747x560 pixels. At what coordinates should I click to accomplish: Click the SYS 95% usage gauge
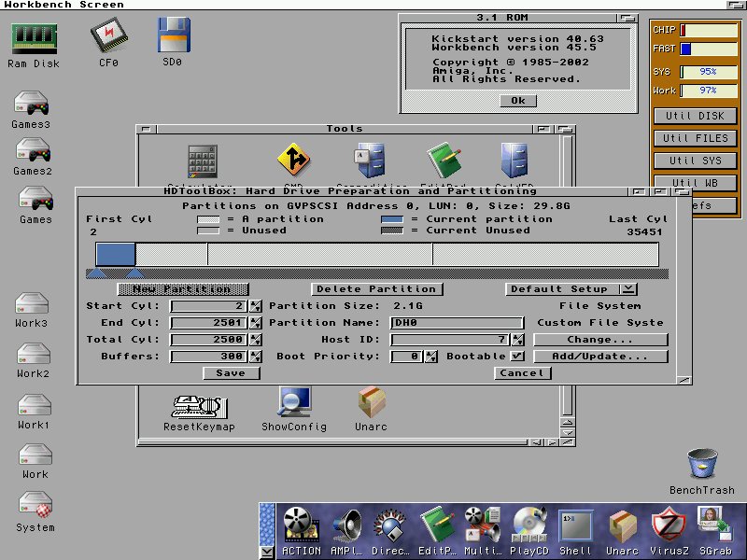[x=709, y=72]
